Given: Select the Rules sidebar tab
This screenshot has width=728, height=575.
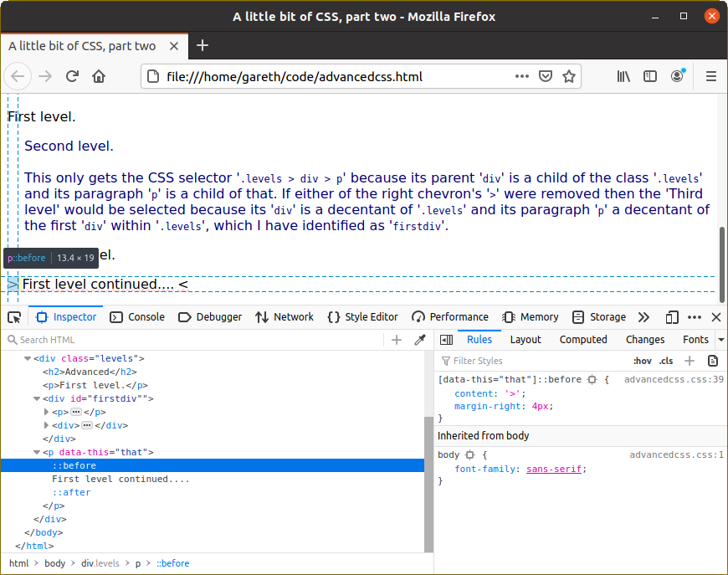Looking at the screenshot, I should tap(479, 340).
